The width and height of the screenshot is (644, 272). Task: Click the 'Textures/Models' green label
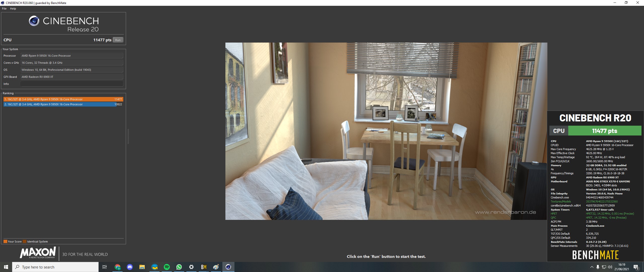coord(561,201)
